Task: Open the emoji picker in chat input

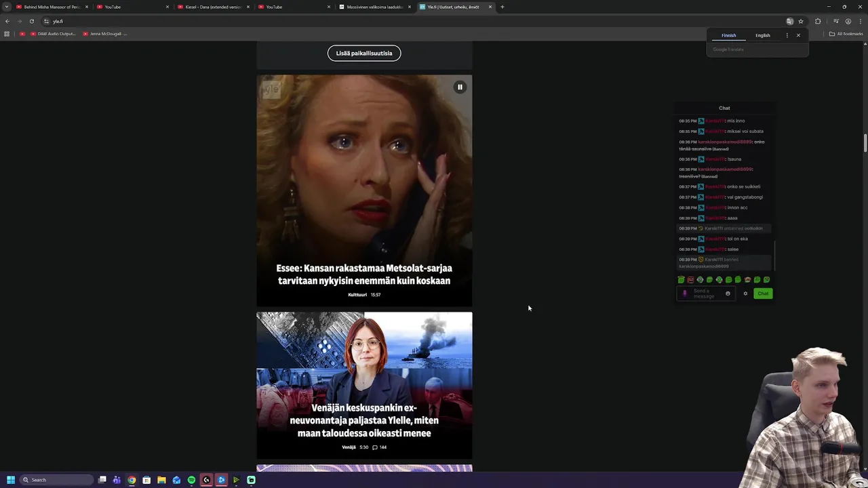Action: [x=728, y=293]
